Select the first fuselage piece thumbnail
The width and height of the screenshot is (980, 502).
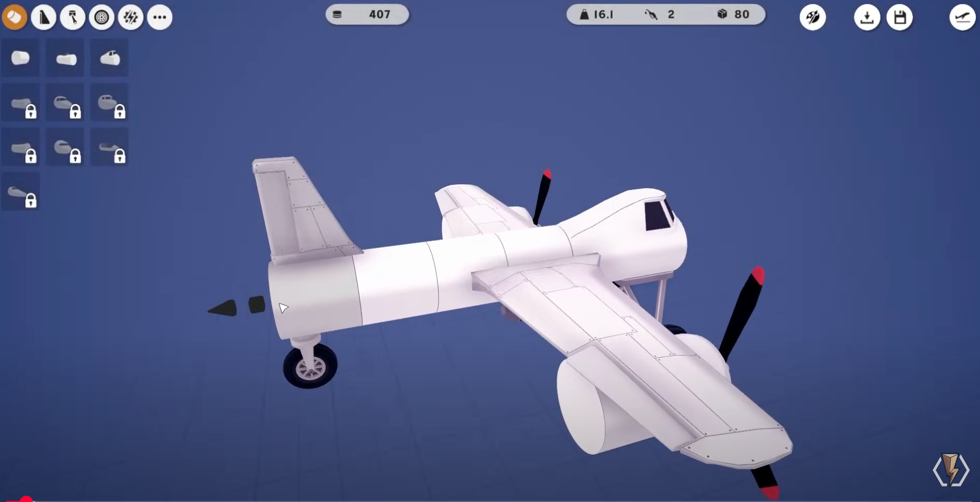pos(21,57)
